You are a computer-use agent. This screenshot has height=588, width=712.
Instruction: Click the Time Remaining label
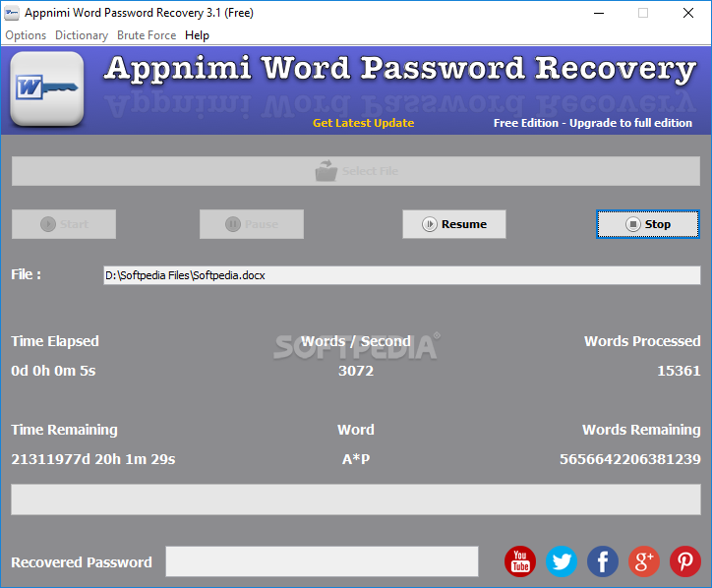tap(65, 430)
